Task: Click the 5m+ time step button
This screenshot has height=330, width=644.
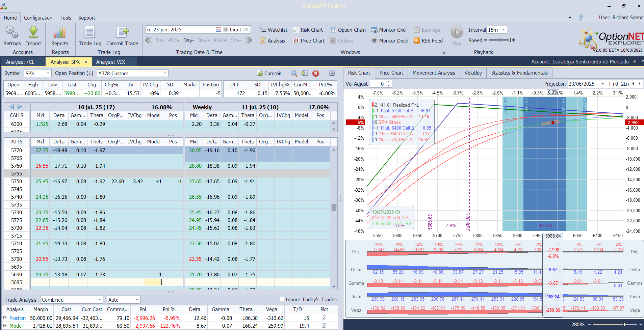Action: [x=236, y=40]
